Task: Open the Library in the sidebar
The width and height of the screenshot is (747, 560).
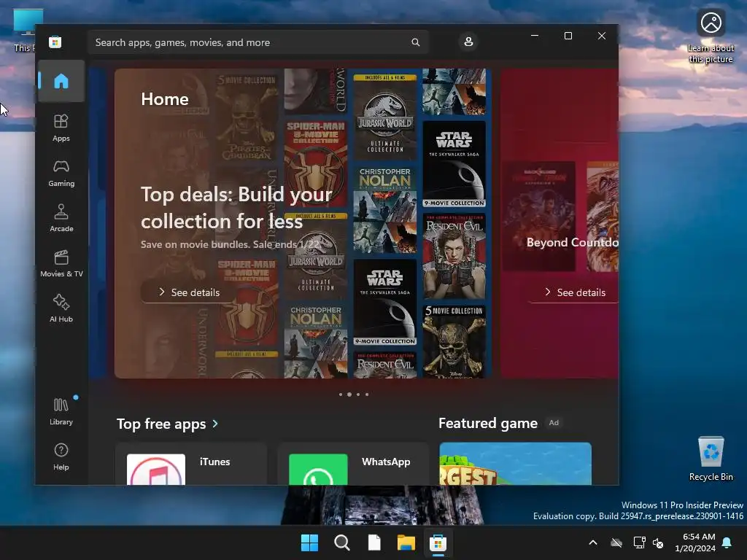Action: [61, 412]
